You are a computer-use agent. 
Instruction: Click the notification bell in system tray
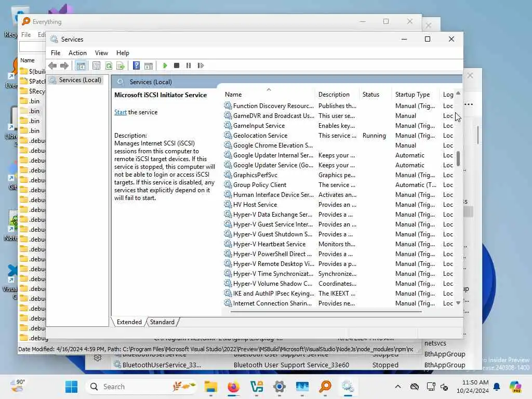[x=497, y=387]
